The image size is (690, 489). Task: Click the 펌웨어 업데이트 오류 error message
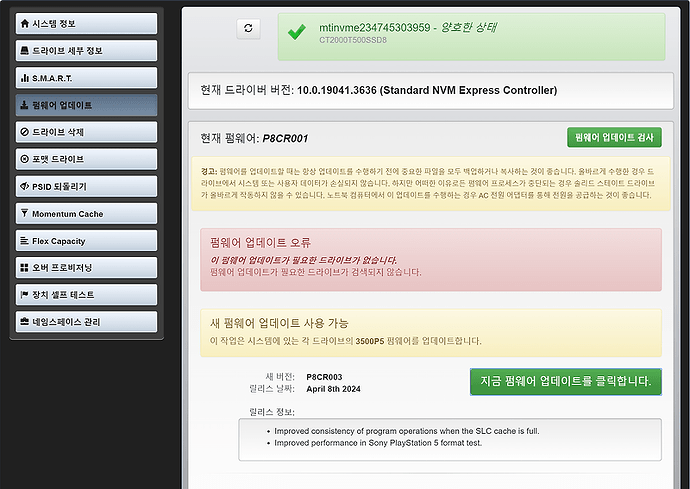pos(431,257)
